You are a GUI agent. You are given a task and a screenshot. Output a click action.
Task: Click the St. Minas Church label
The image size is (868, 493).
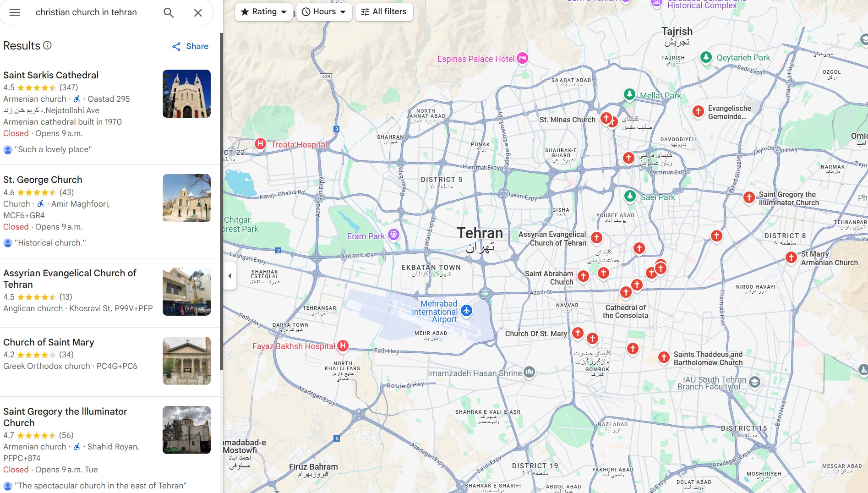click(568, 120)
